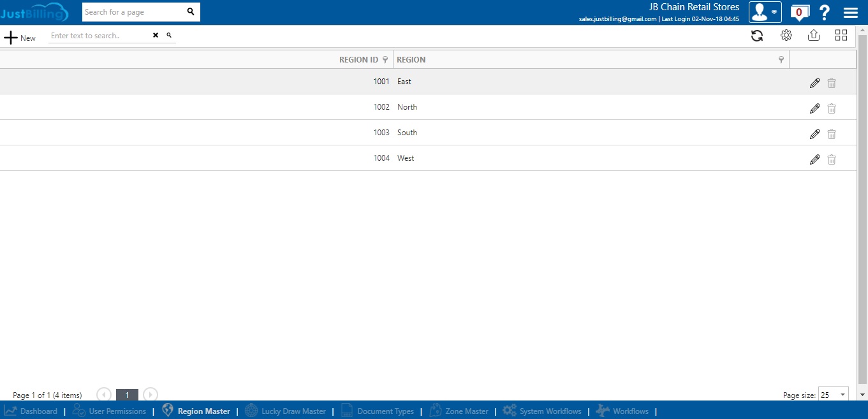Open the Zone Master tab
This screenshot has height=419, width=868.
[x=459, y=411]
